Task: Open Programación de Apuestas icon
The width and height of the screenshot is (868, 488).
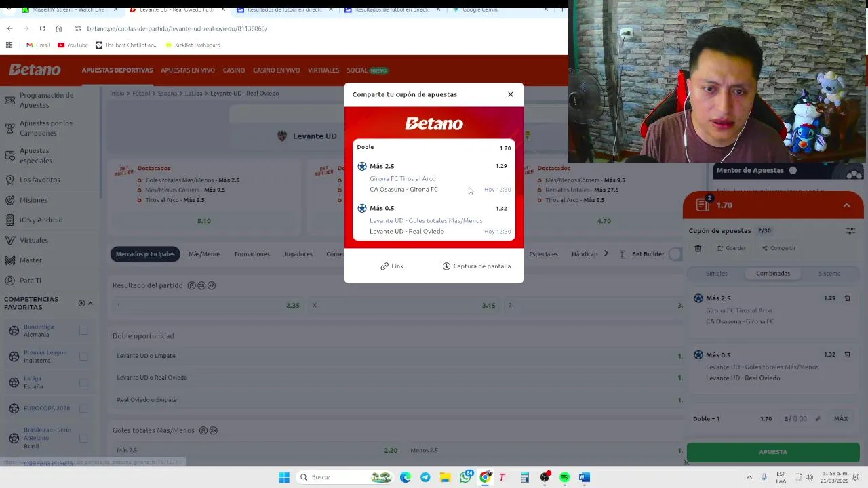Action: 9,100
